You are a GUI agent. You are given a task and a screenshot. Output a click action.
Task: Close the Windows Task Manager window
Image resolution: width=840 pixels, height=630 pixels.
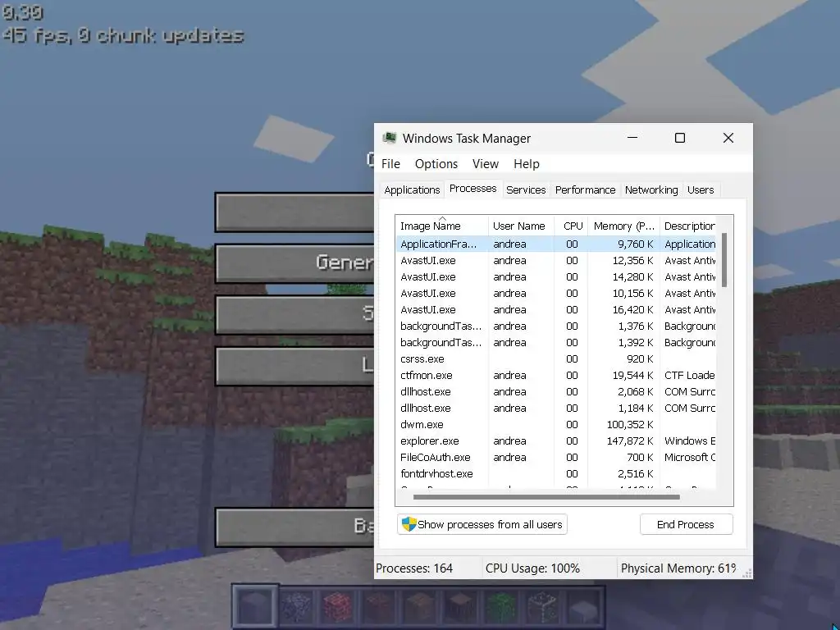click(x=728, y=138)
